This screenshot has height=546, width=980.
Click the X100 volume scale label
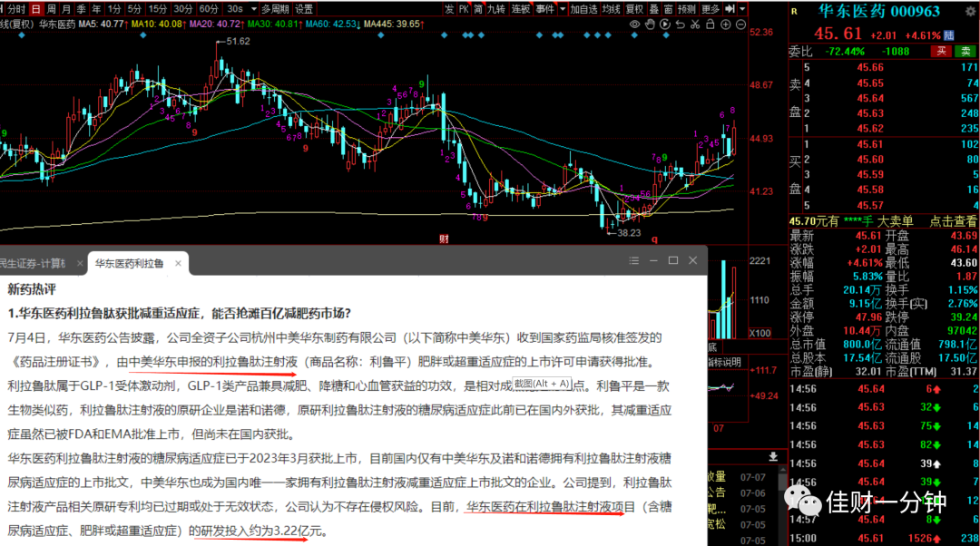(x=760, y=333)
